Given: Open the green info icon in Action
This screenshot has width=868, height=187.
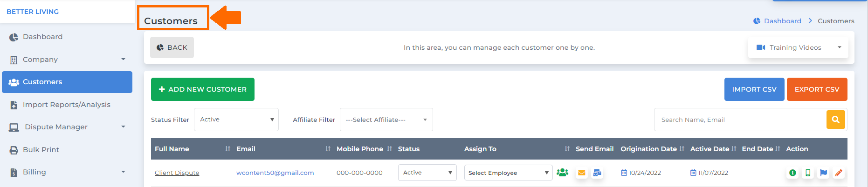Looking at the screenshot, I should pyautogui.click(x=792, y=173).
